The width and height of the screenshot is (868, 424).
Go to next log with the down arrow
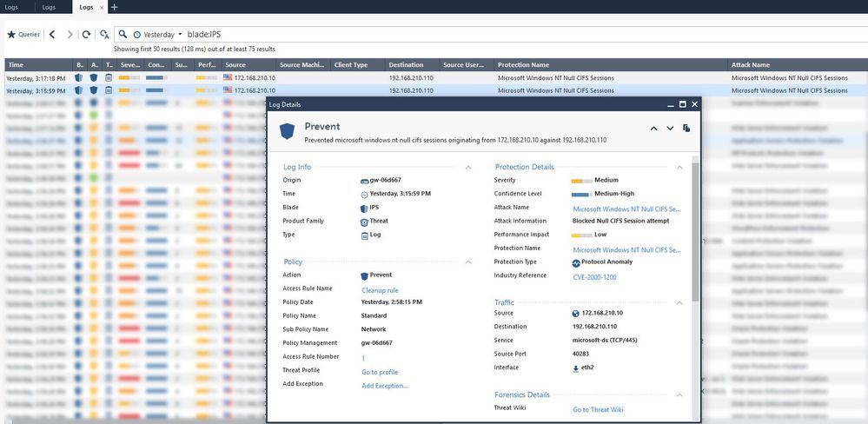670,129
